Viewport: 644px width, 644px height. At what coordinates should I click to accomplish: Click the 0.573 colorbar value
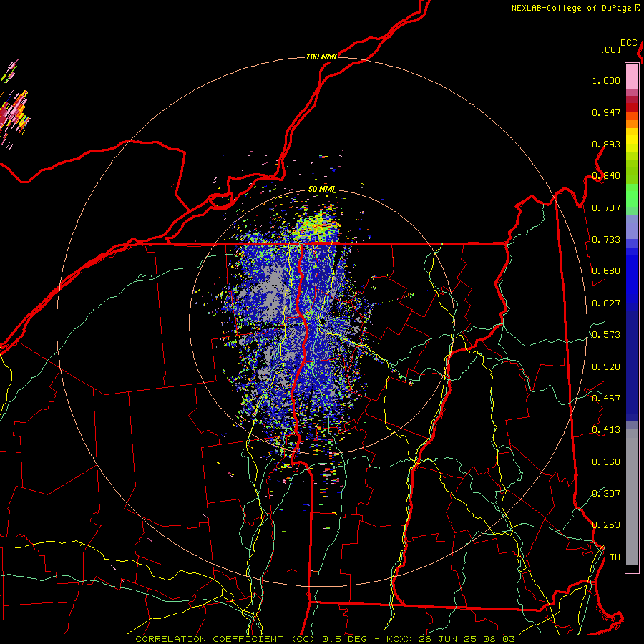(606, 335)
